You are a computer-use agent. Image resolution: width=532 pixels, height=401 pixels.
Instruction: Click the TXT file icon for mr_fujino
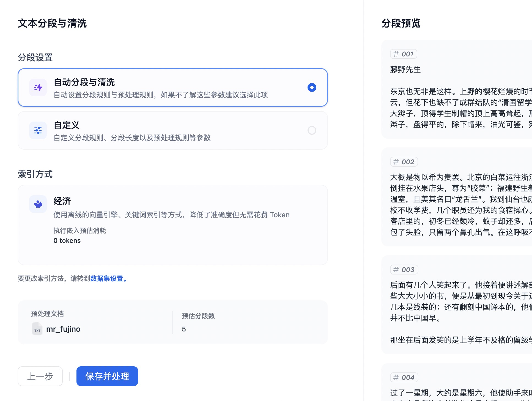(x=37, y=329)
